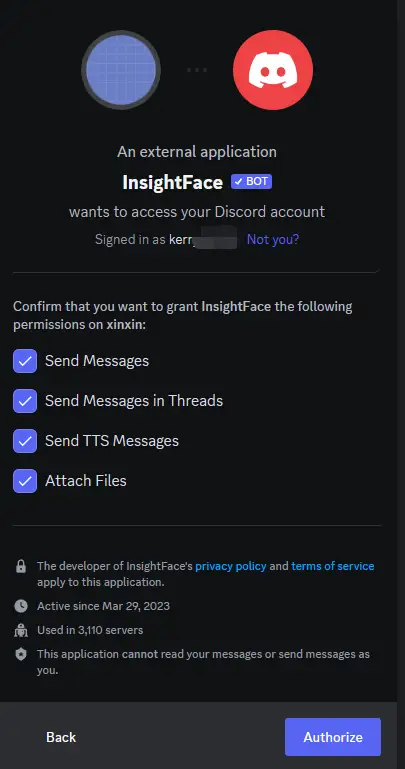Click the InsightFace app avatar circle
Screen dimensions: 405x769
121,70
